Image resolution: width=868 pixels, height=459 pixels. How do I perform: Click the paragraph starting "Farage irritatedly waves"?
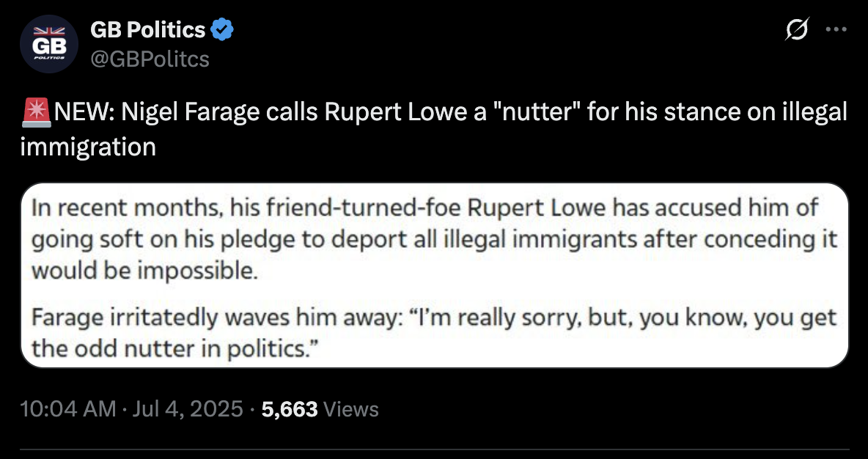tap(435, 334)
